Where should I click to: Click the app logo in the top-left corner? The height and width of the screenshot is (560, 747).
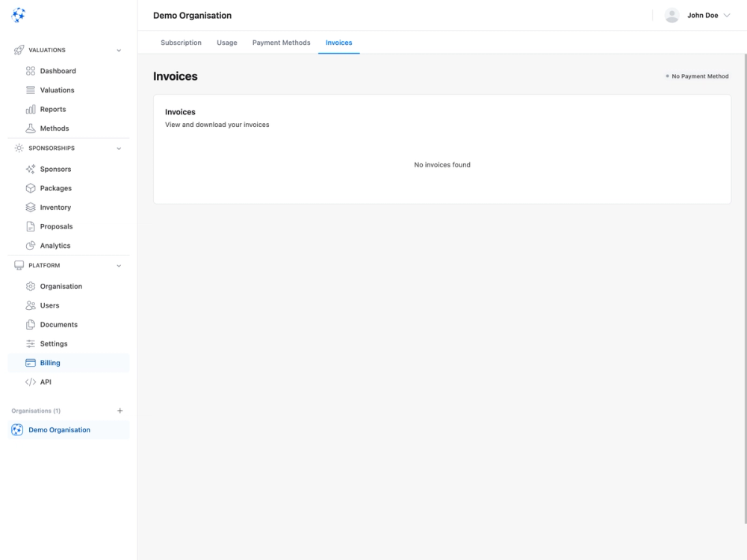(18, 13)
